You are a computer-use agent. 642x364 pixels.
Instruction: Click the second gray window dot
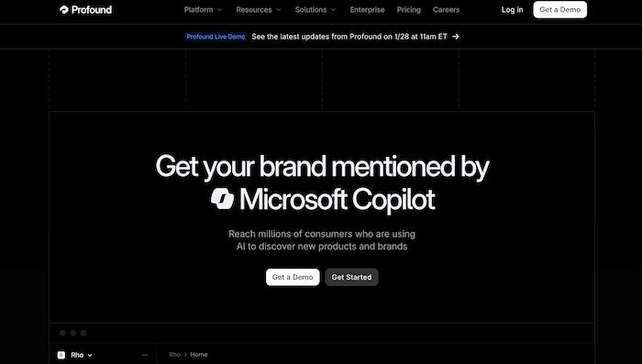73,333
